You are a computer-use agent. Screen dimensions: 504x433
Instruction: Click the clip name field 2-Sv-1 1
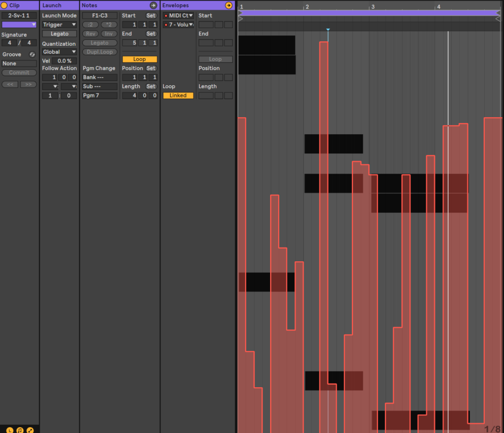[x=19, y=16]
